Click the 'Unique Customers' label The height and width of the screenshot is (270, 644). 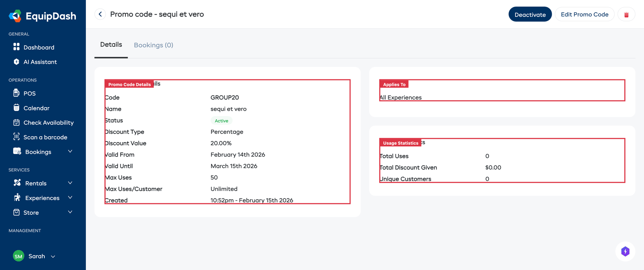click(x=405, y=179)
